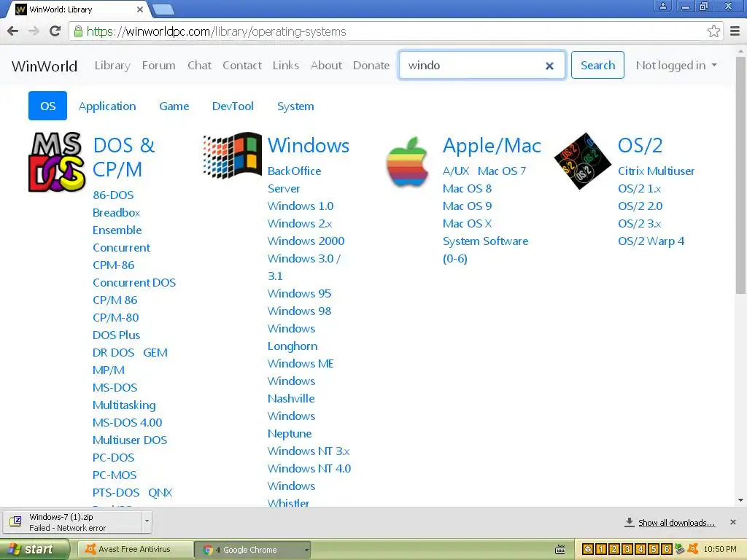Click the WinWorld brand link
Image resolution: width=747 pixels, height=560 pixels.
tap(44, 66)
